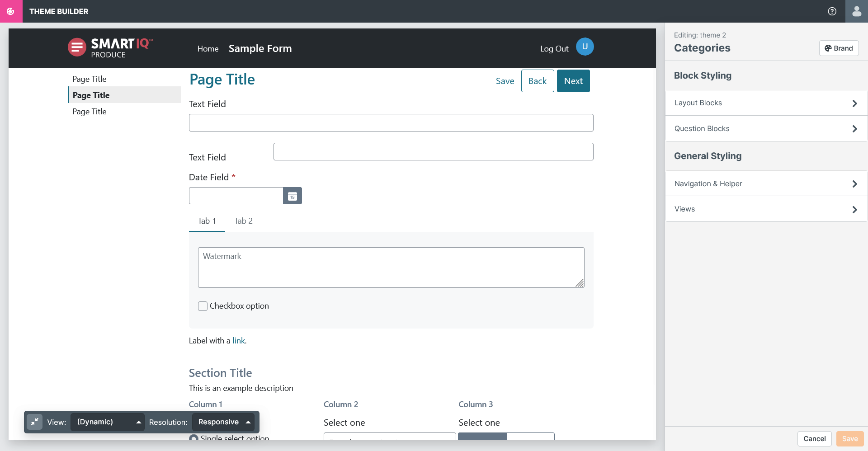The width and height of the screenshot is (868, 451).
Task: Click the link in the label text
Action: [x=239, y=341]
